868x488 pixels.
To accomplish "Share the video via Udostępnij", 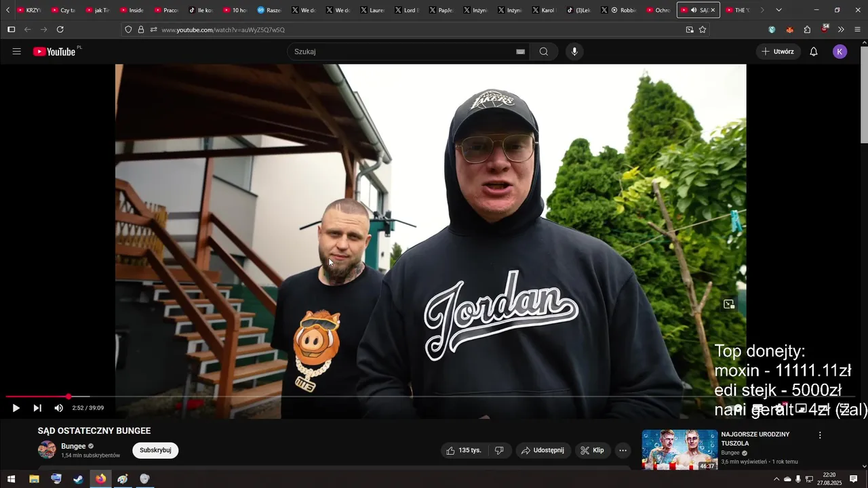I will 543,450.
